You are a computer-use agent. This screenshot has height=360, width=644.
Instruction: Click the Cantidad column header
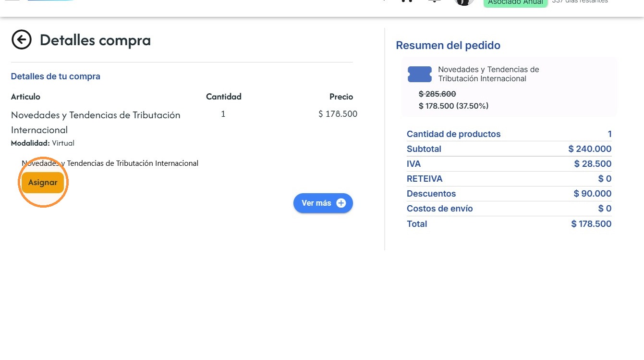click(x=224, y=97)
